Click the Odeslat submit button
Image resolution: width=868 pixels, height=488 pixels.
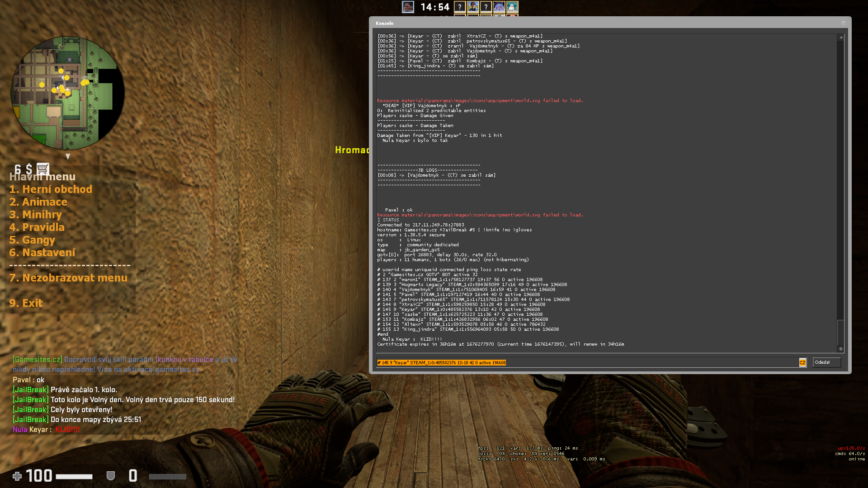click(826, 362)
